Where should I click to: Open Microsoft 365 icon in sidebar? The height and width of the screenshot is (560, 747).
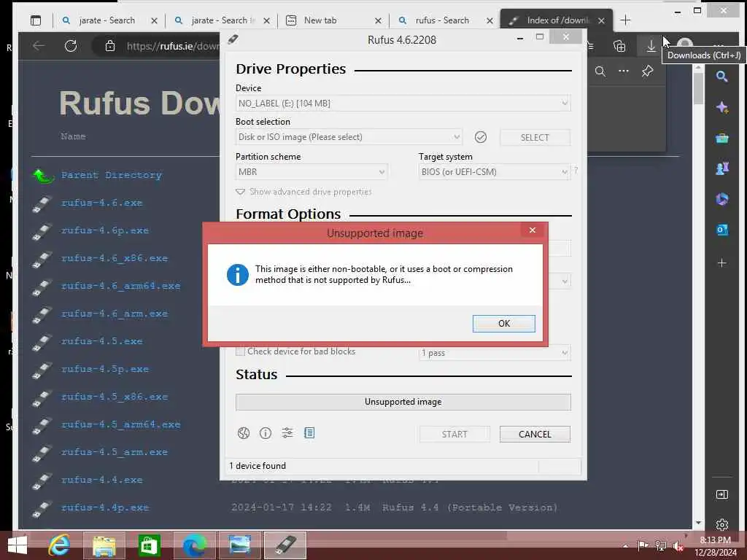(721, 199)
